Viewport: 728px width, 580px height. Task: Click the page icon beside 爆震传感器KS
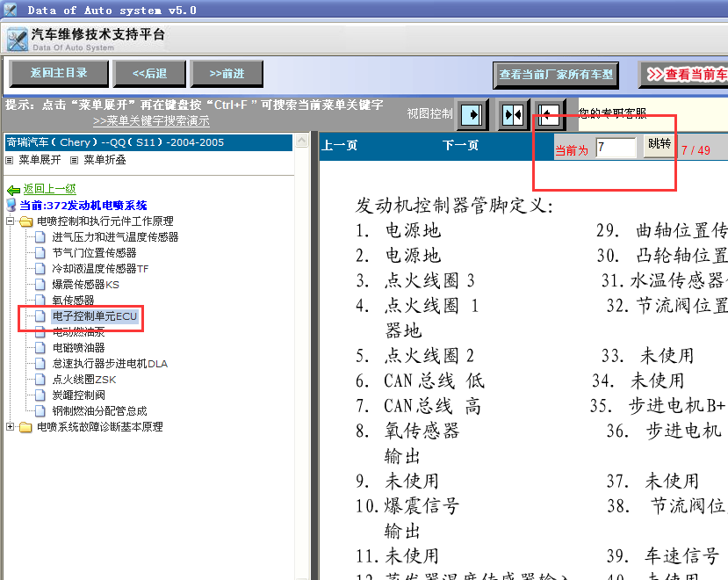(40, 285)
